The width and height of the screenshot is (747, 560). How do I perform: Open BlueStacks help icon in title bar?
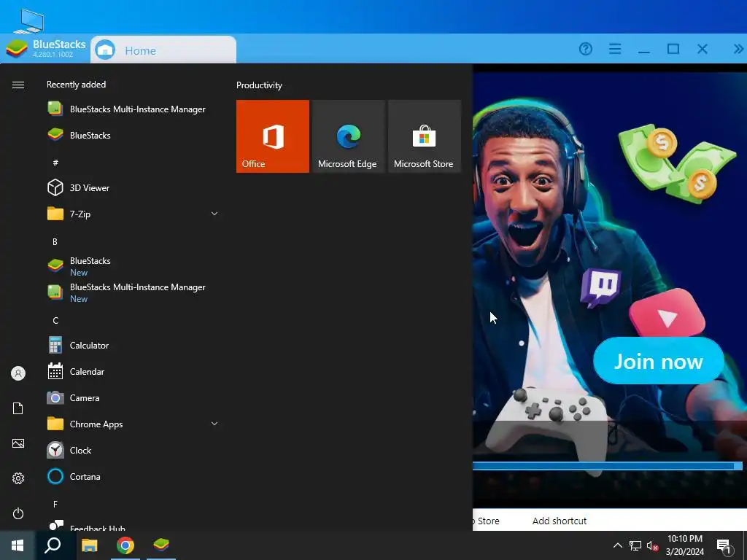586,49
